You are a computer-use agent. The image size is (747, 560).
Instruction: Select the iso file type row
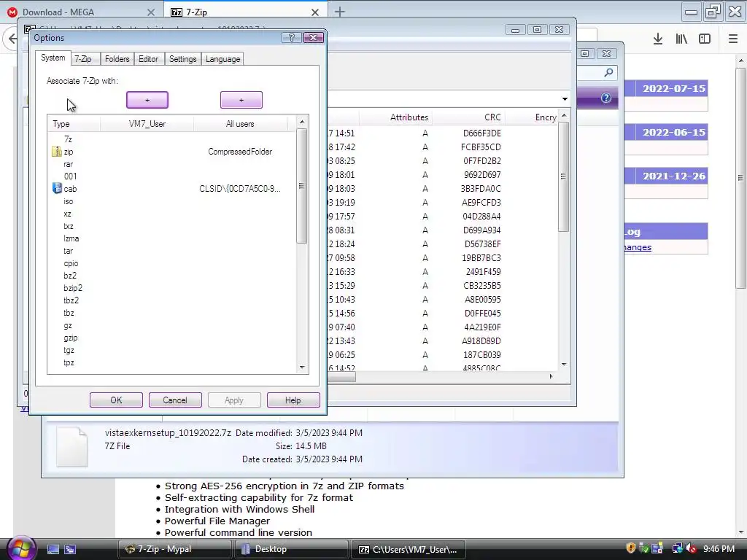[x=171, y=201]
